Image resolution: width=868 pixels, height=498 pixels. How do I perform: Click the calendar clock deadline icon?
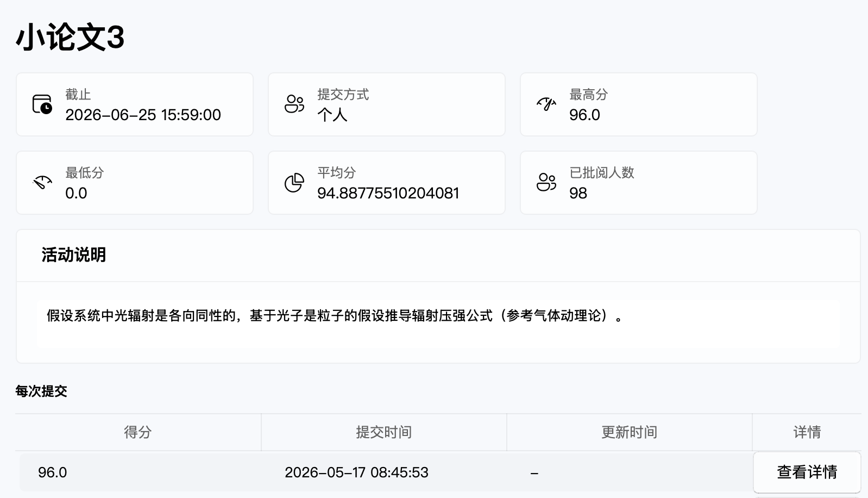pyautogui.click(x=42, y=104)
